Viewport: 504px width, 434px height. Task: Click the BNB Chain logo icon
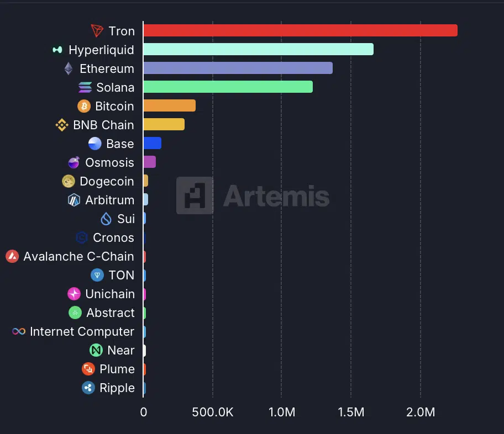pos(62,125)
